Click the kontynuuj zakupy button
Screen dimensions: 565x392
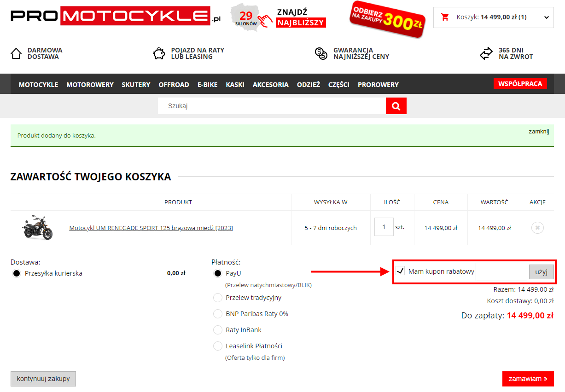43,379
